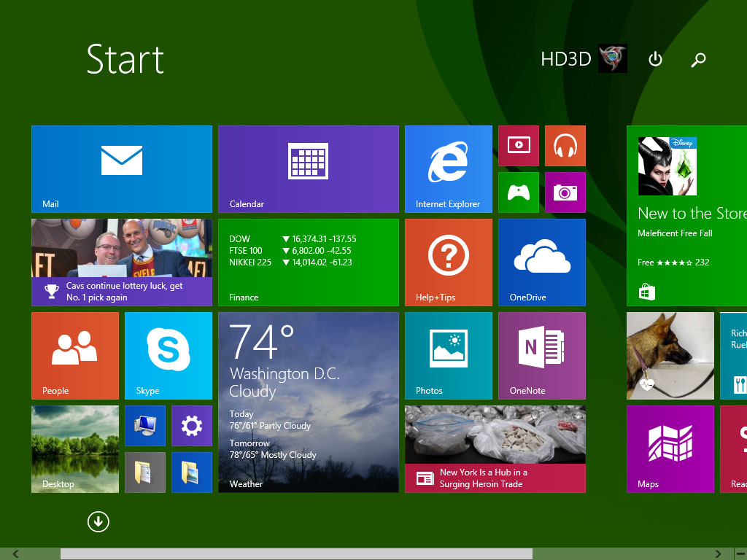Screen dimensions: 747x560
Task: Open the Camera tile
Action: tap(565, 192)
